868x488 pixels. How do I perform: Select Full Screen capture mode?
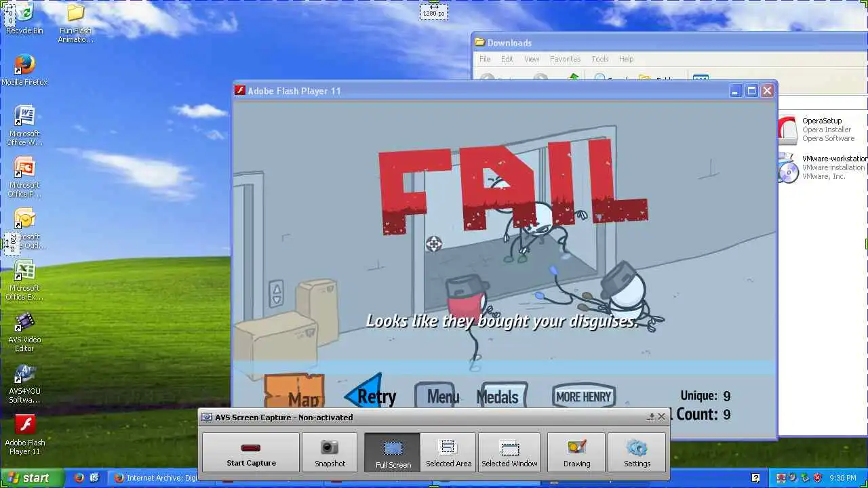coord(393,452)
